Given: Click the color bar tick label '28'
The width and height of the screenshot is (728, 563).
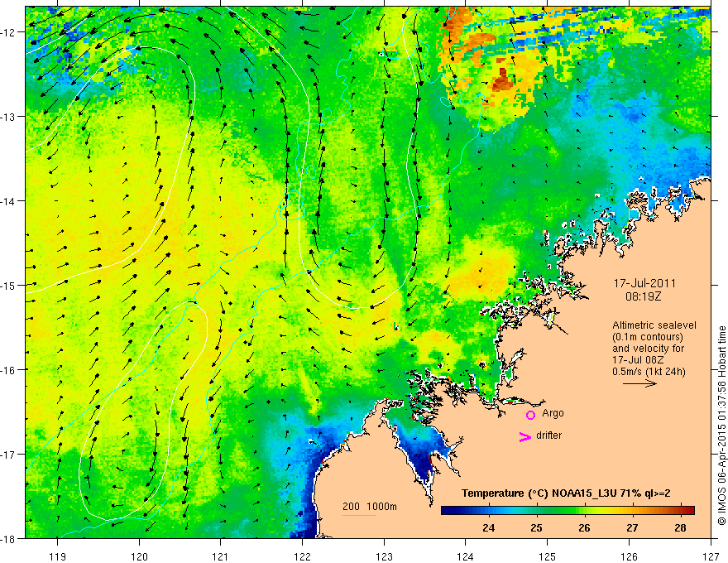Looking at the screenshot, I should 681,527.
